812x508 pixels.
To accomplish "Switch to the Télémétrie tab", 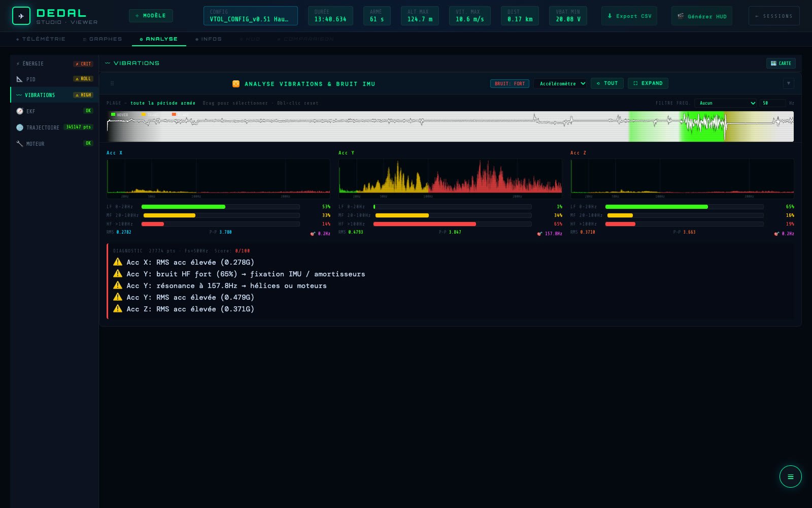I will pos(41,39).
